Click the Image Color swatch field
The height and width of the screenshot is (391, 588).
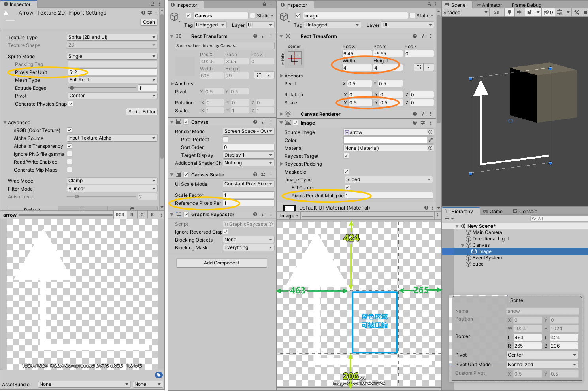coord(385,140)
